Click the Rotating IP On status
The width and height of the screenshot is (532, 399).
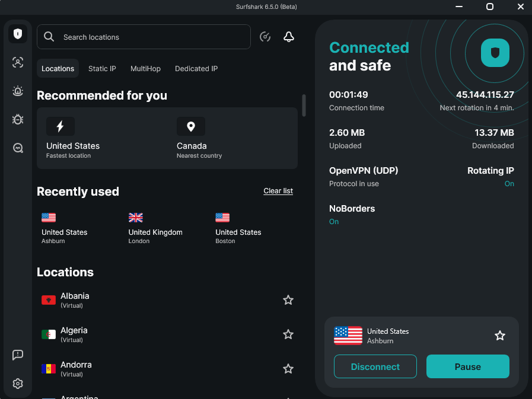tap(509, 184)
